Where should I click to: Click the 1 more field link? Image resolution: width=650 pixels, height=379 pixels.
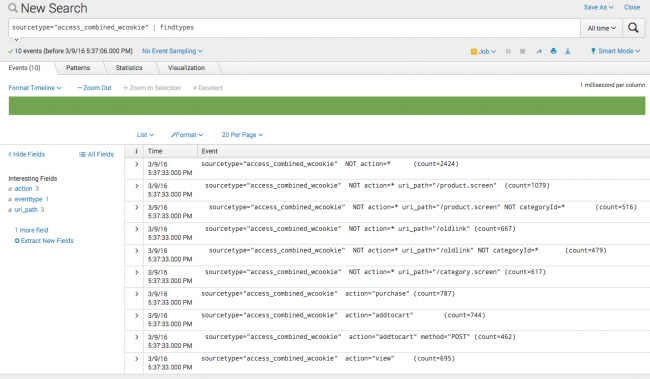[32, 230]
